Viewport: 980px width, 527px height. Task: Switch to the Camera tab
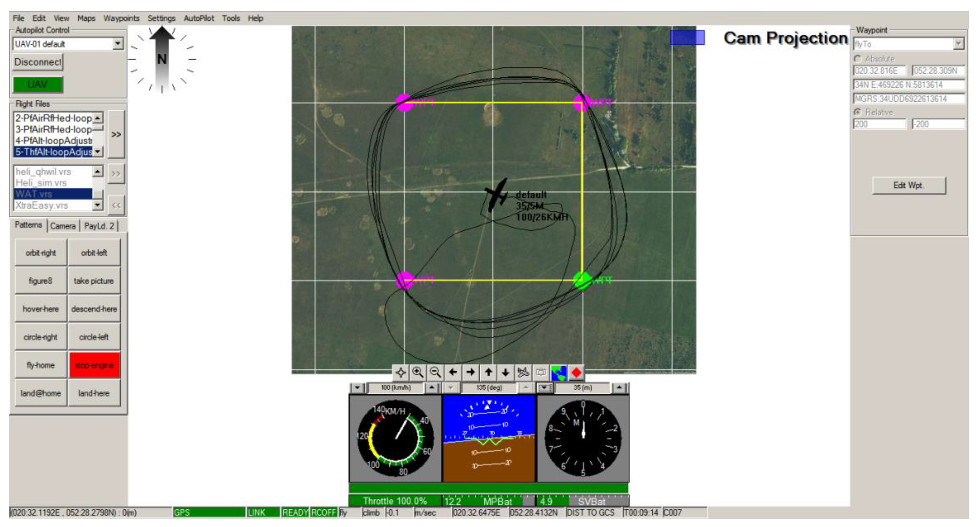pos(63,226)
